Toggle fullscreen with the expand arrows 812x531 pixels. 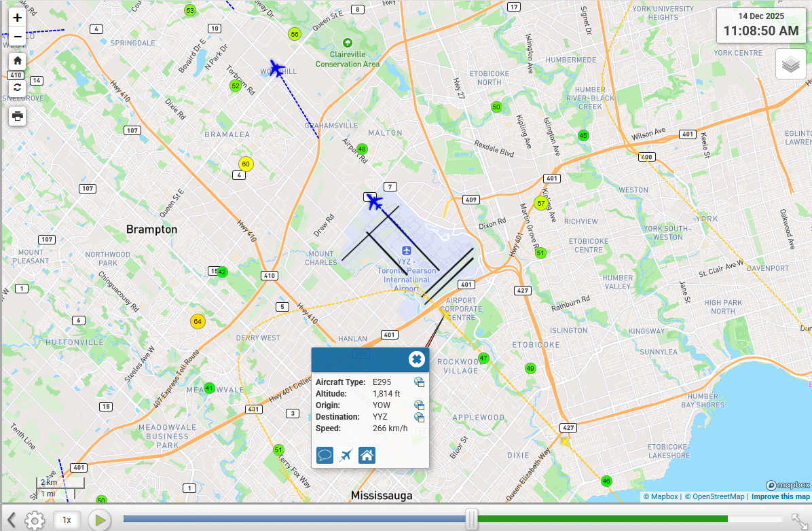799,520
